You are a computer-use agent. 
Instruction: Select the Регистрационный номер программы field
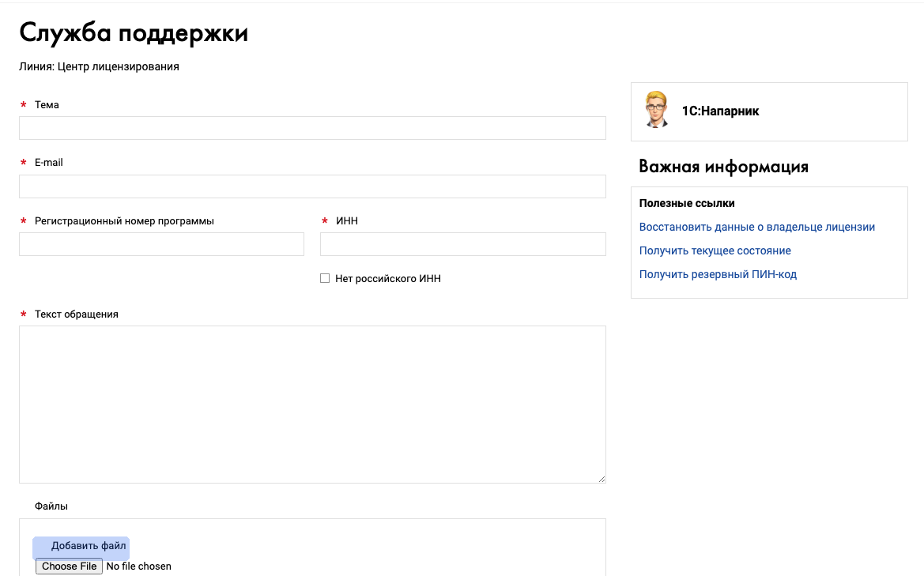coord(161,244)
